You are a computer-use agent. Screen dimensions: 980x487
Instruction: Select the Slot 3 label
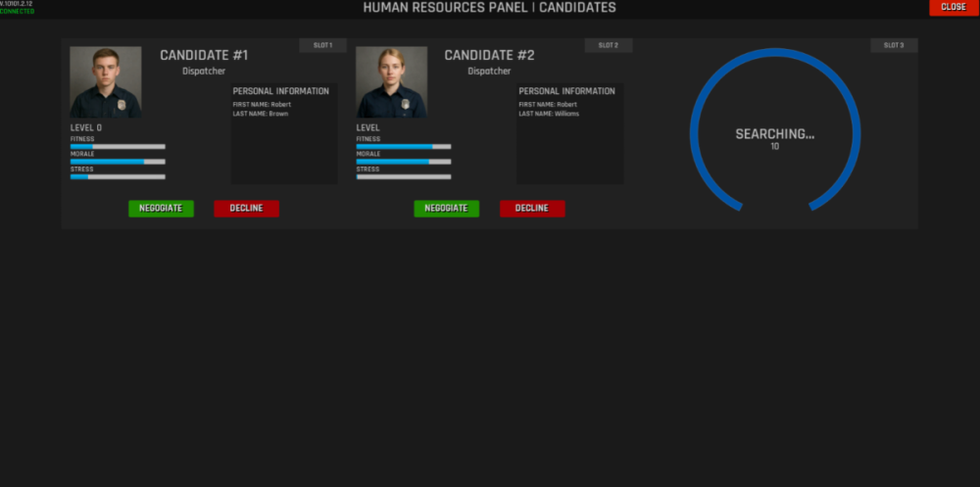pyautogui.click(x=894, y=45)
